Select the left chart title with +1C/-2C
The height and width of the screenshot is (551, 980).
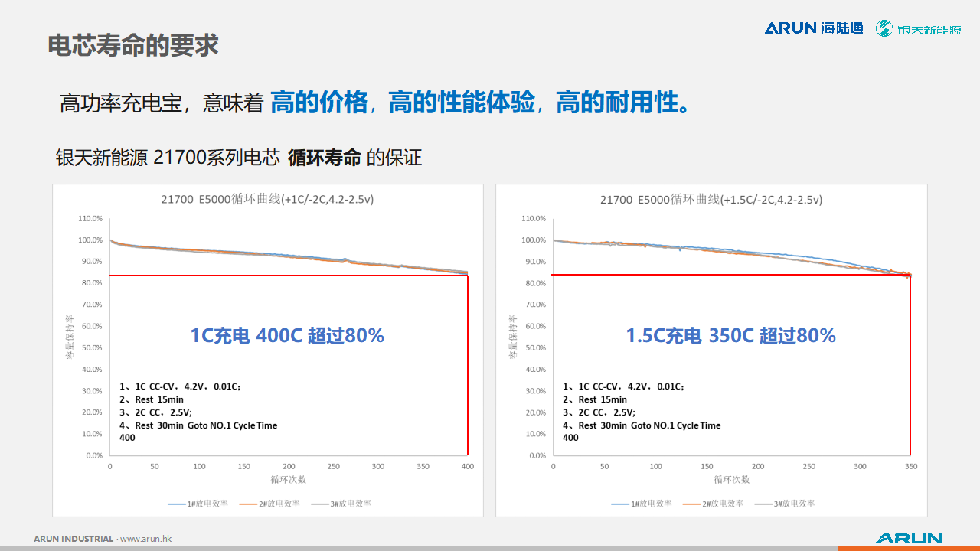(x=267, y=200)
